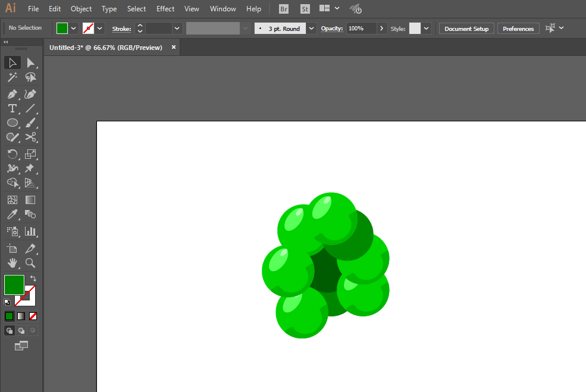Choose the Magic Wand tool

pos(12,77)
